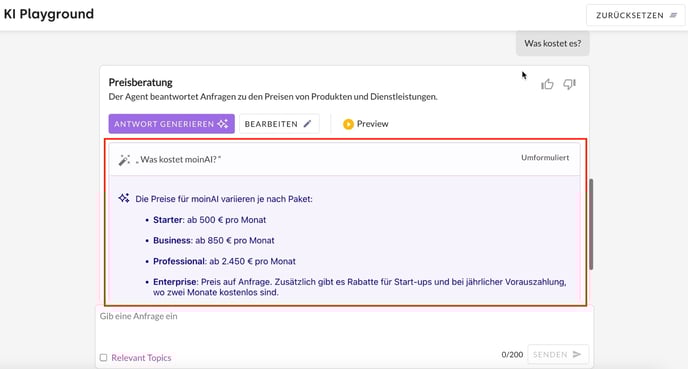Click the magic wand icon beside reformulated question
The image size is (688, 369).
click(124, 160)
